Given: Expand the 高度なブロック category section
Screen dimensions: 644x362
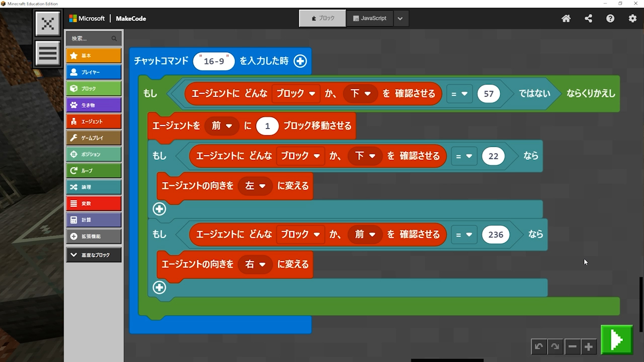Looking at the screenshot, I should 94,255.
